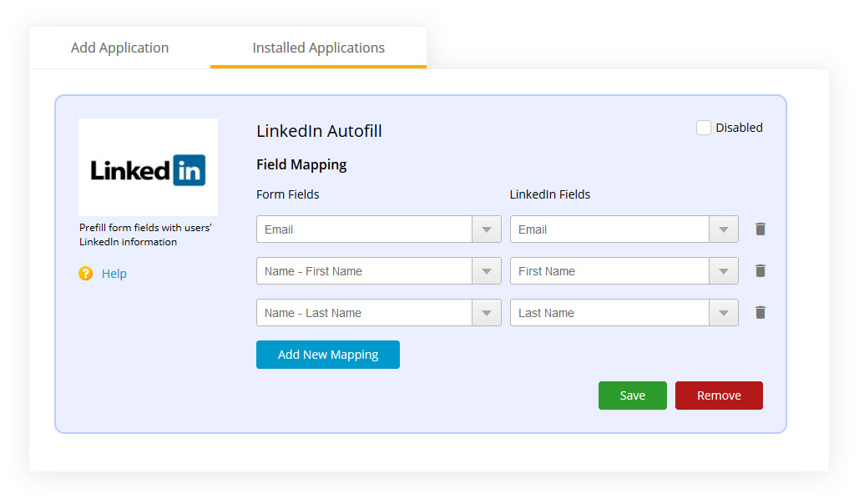Click the Prefill form fields description text
The image size is (859, 504).
(145, 234)
